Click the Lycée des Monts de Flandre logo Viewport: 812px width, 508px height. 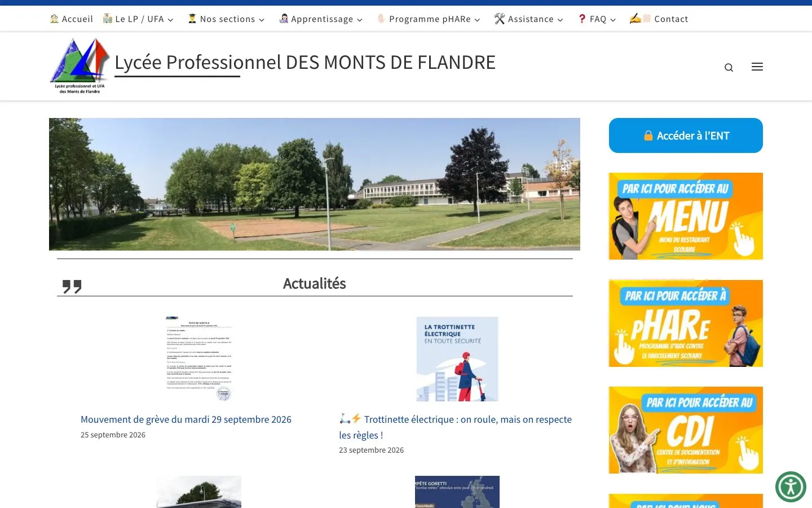pos(80,66)
